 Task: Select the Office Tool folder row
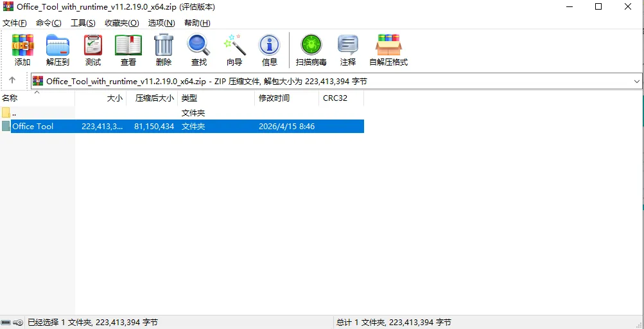182,126
